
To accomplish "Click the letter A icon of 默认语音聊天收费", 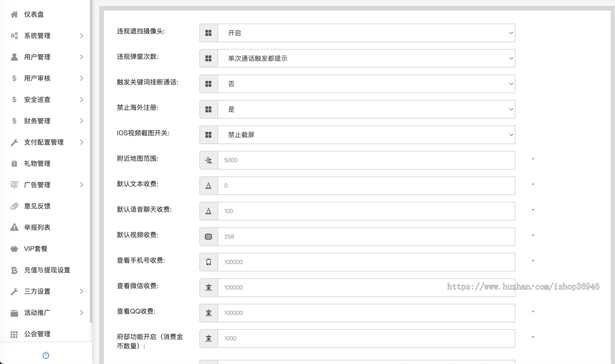I will [209, 211].
